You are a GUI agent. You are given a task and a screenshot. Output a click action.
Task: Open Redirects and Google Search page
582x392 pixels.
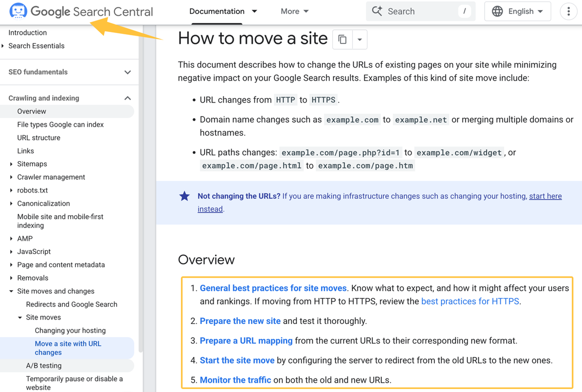coord(72,304)
